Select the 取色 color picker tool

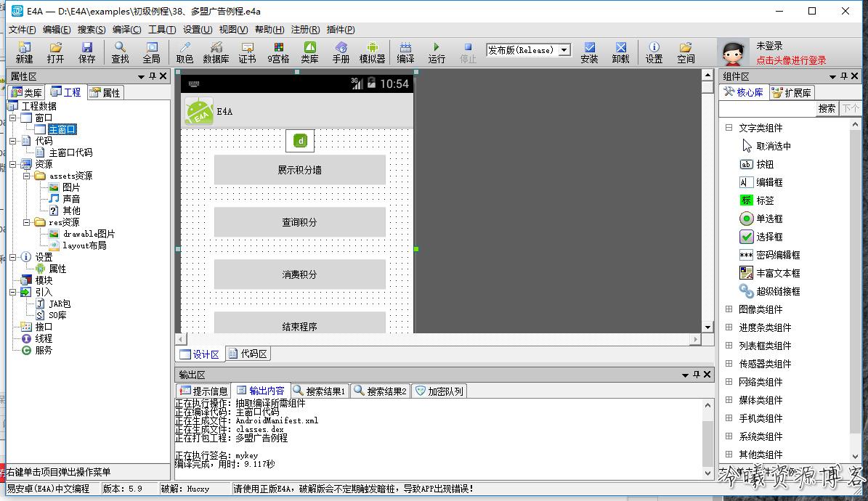tap(184, 52)
